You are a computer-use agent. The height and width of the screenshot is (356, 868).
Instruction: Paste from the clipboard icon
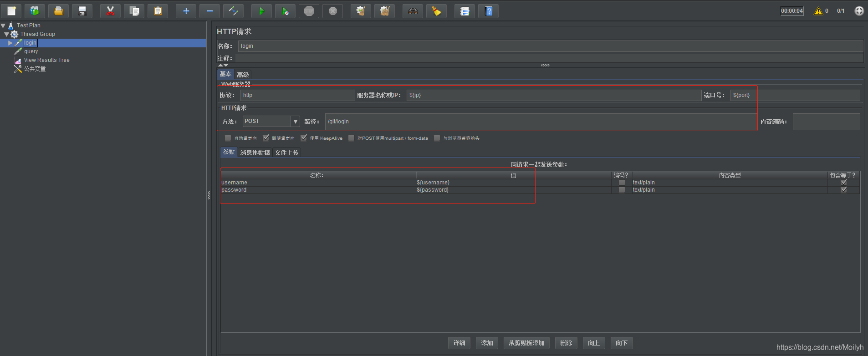coord(158,11)
